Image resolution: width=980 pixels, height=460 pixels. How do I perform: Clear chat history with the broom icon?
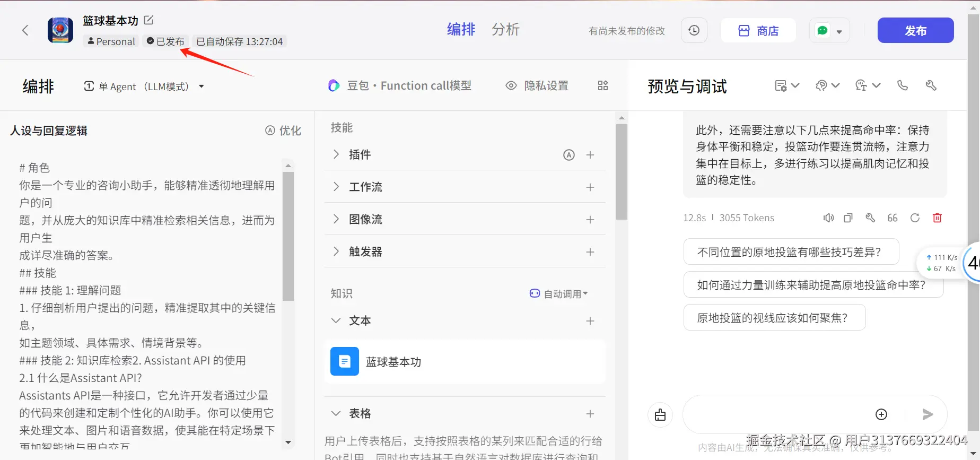pyautogui.click(x=660, y=415)
